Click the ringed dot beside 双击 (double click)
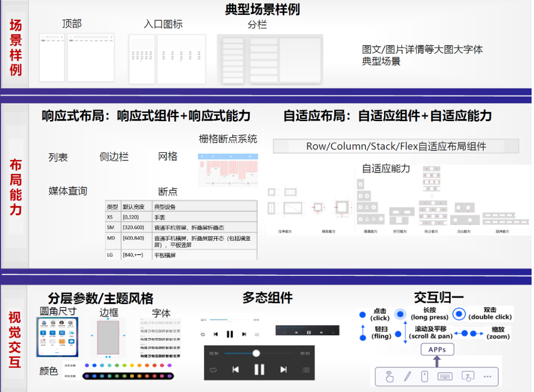 (459, 314)
